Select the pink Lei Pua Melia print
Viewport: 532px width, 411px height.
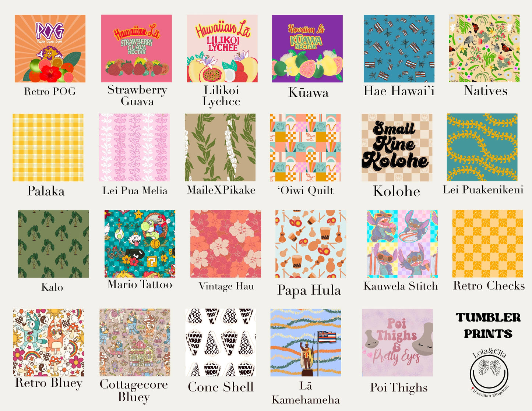tap(134, 148)
